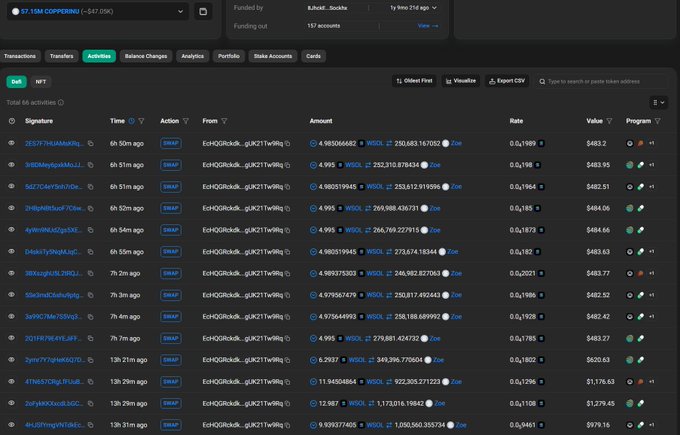680x435 pixels.
Task: Open the Transfers tab
Action: (x=62, y=56)
